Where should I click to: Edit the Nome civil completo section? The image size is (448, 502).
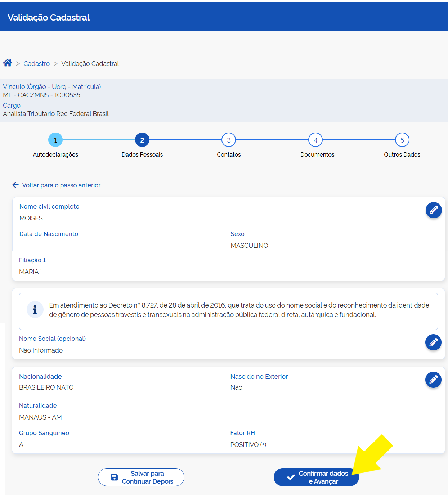[x=434, y=210]
